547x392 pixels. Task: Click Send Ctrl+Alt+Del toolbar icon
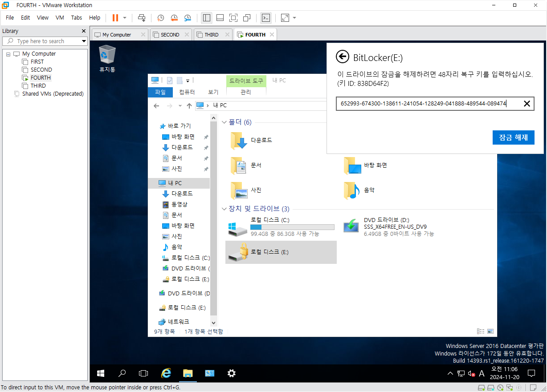pos(142,18)
